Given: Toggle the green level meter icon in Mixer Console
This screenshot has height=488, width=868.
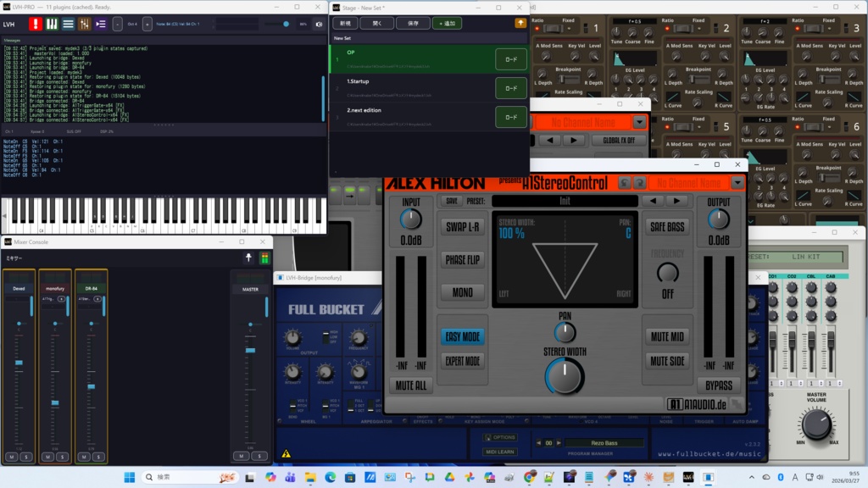Looking at the screenshot, I should (264, 258).
